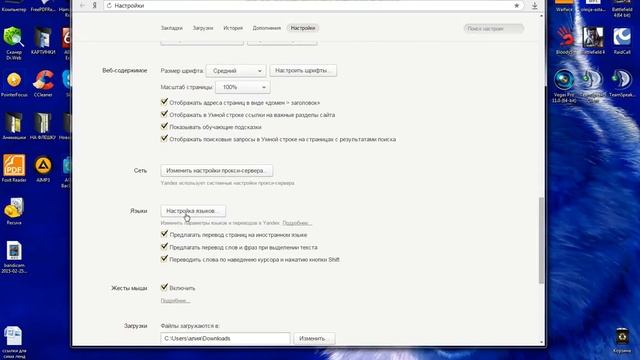Click scrollbar down arrow in settings window
The width and height of the screenshot is (640, 360).
542,342
